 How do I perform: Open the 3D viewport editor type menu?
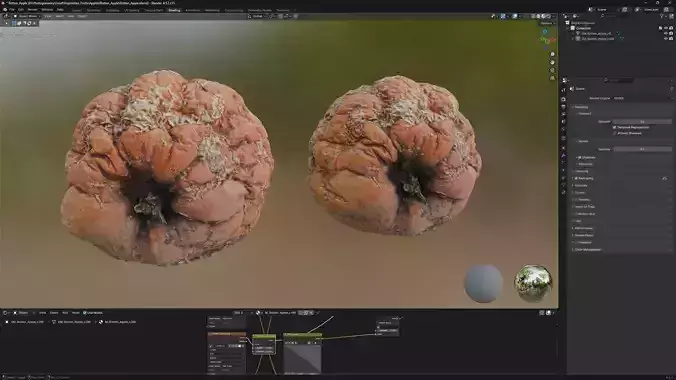click(6, 16)
